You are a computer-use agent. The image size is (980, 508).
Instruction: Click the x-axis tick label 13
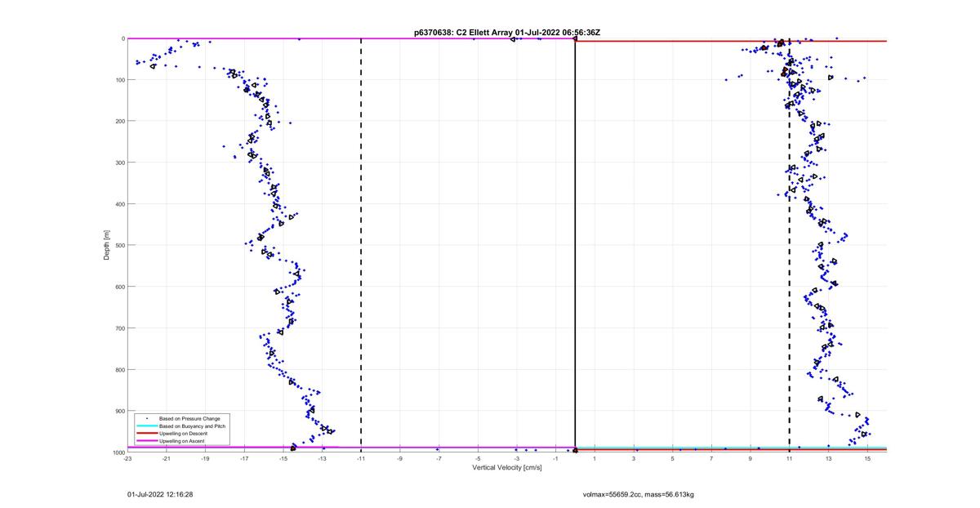828,458
